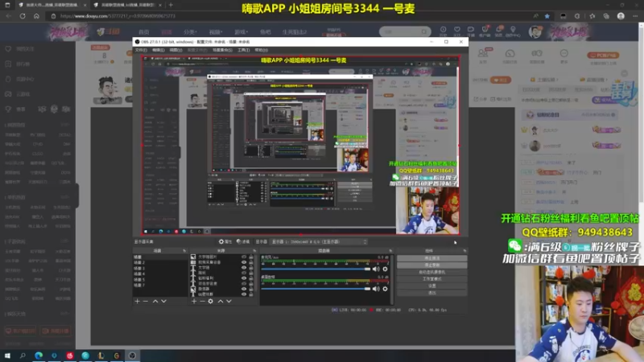Open OBS 设置 settings button
Image resolution: width=644 pixels, height=362 pixels.
431,286
